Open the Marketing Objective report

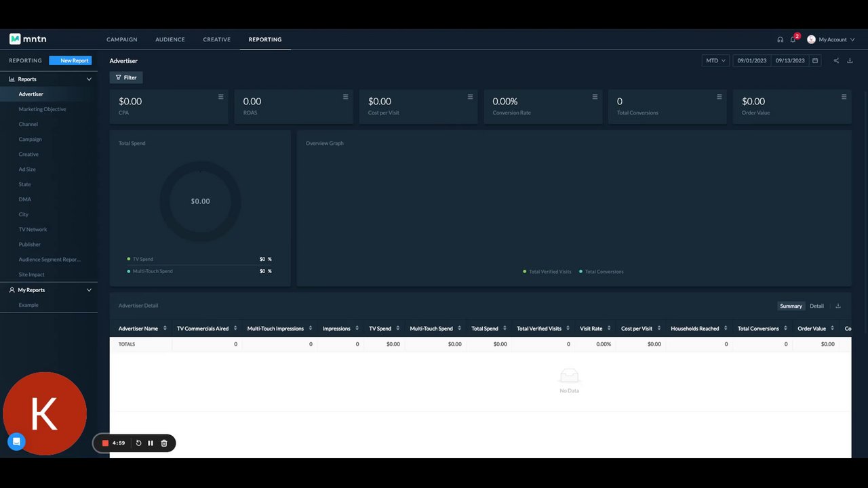tap(42, 109)
